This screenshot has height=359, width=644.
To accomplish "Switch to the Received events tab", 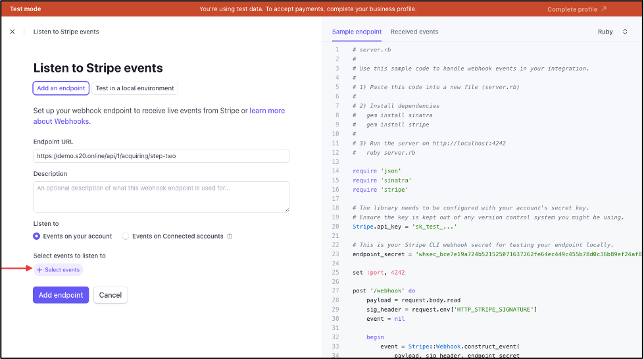I will (x=414, y=32).
